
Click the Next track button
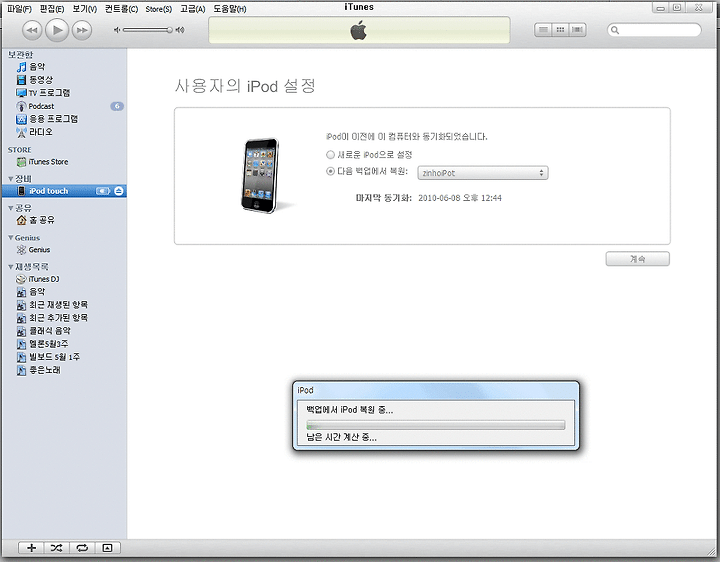pos(82,30)
